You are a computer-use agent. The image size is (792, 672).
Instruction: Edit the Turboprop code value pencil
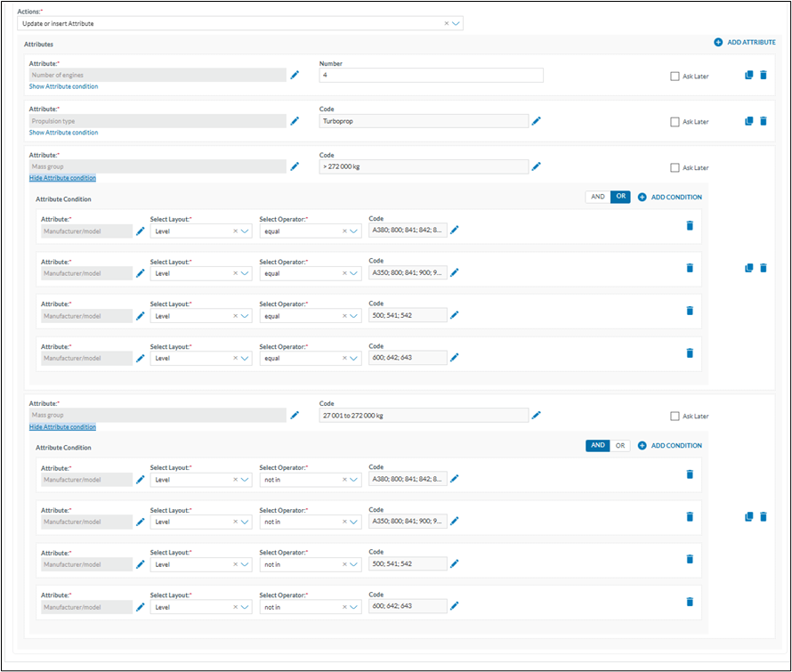pos(537,121)
